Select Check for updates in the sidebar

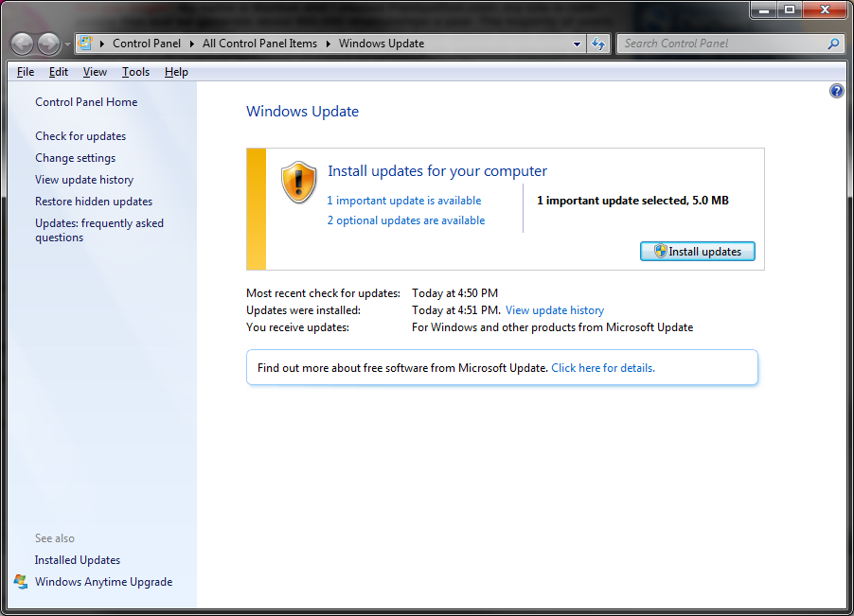[x=80, y=135]
